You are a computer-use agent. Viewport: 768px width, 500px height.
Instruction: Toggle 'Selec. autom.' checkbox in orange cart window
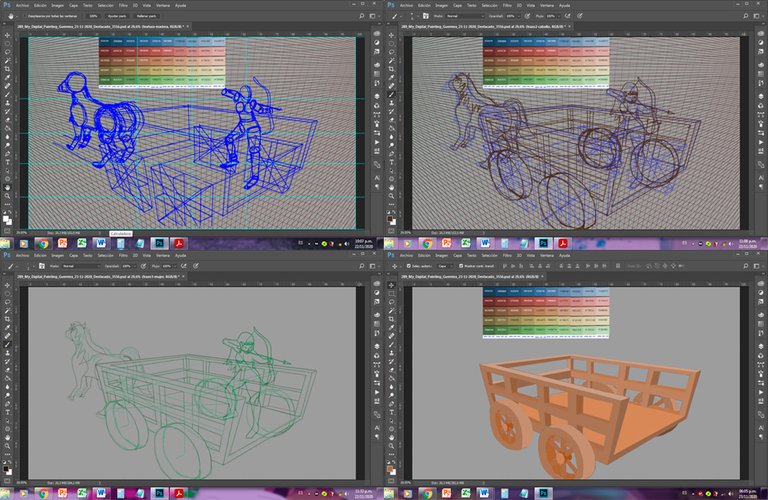tap(408, 266)
